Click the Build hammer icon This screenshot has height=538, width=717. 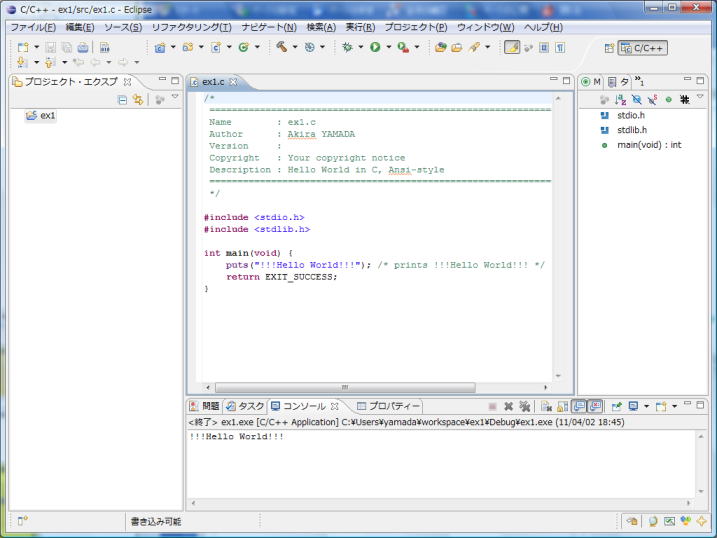(282, 47)
